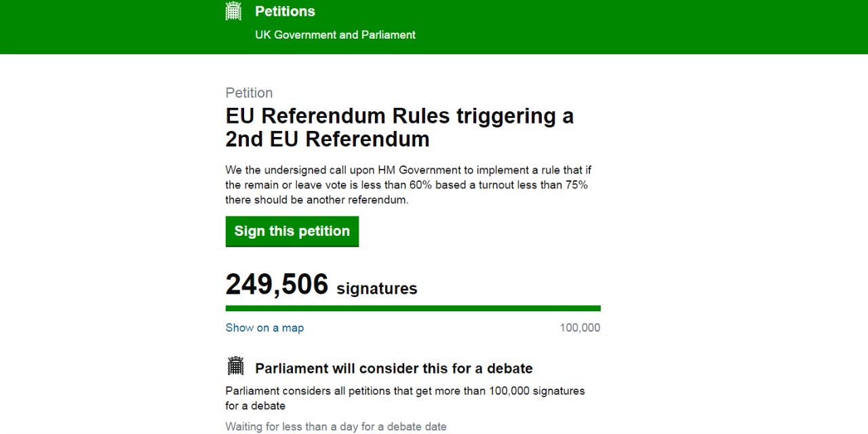Open 'Show on a map' link
This screenshot has height=434, width=868.
(x=264, y=328)
